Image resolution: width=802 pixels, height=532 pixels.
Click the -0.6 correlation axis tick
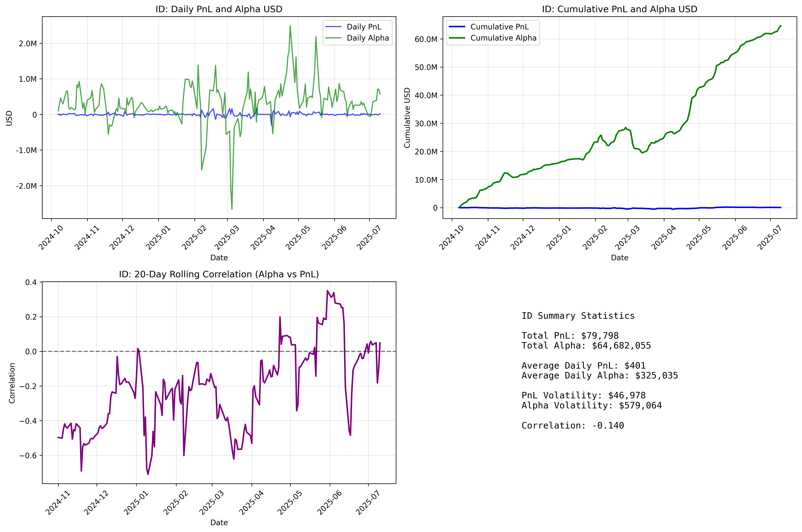point(28,455)
